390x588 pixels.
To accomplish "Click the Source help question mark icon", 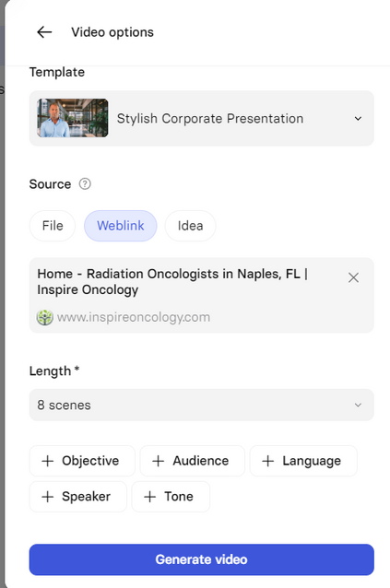I will [85, 184].
